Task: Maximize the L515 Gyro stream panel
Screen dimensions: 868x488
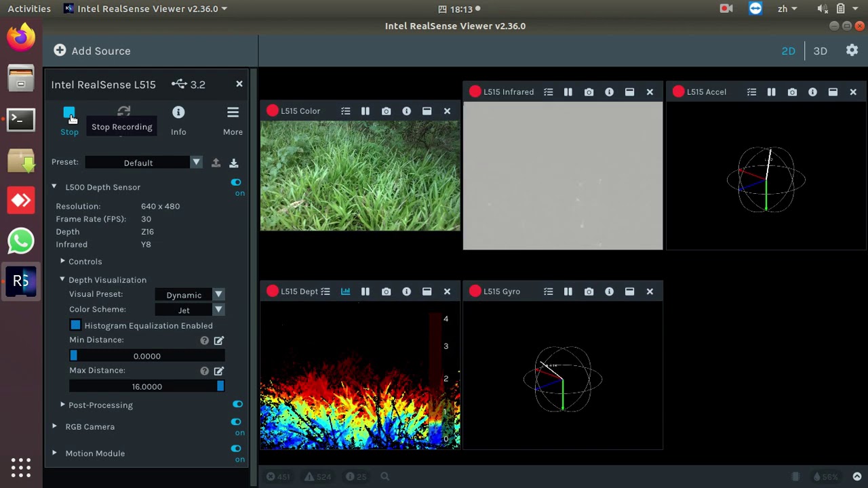Action: pyautogui.click(x=629, y=291)
